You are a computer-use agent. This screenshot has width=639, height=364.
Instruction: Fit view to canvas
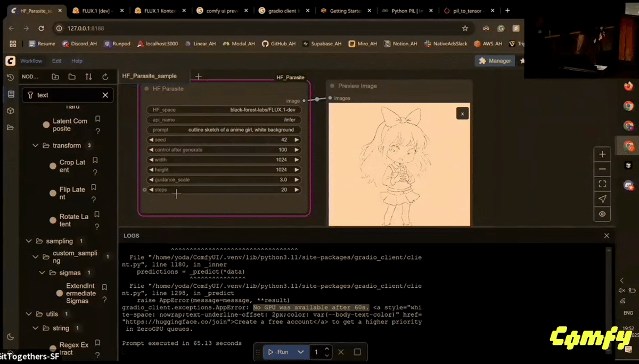click(x=602, y=184)
